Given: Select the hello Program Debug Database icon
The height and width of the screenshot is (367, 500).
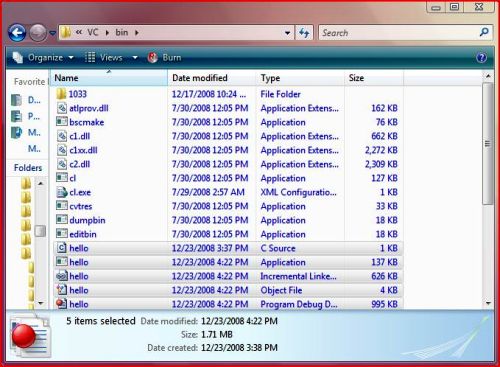Looking at the screenshot, I should pyautogui.click(x=62, y=304).
